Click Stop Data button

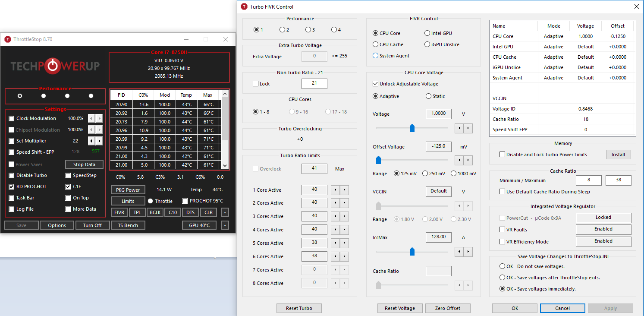pyautogui.click(x=85, y=164)
